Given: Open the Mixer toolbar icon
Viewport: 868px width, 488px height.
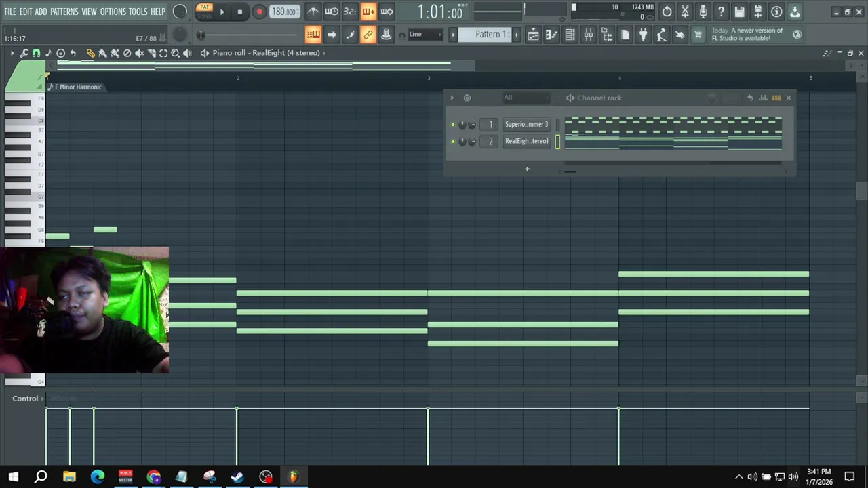Looking at the screenshot, I should (x=588, y=35).
